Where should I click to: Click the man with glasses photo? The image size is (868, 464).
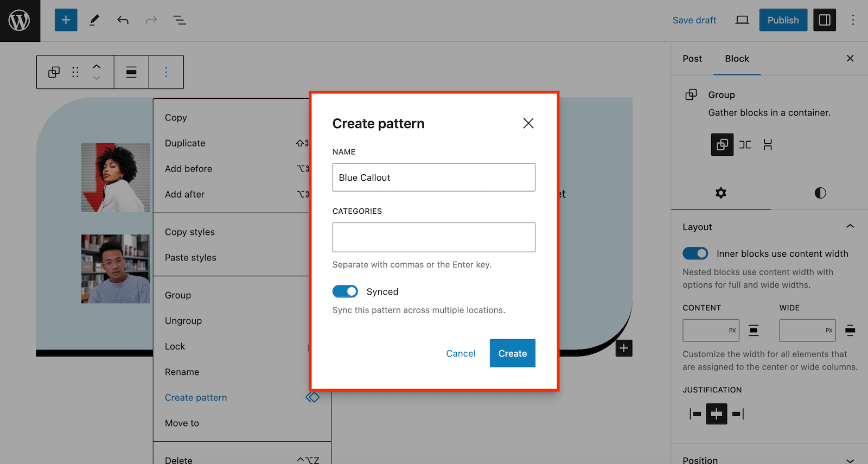(x=116, y=269)
